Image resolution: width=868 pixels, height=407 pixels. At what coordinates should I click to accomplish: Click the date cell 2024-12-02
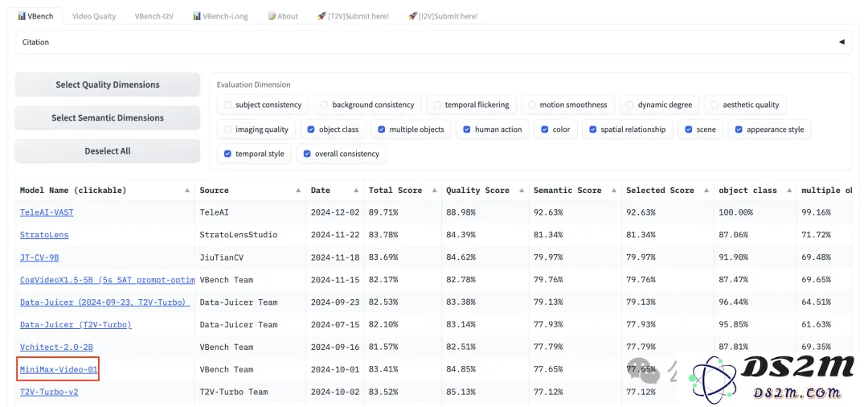pyautogui.click(x=335, y=212)
